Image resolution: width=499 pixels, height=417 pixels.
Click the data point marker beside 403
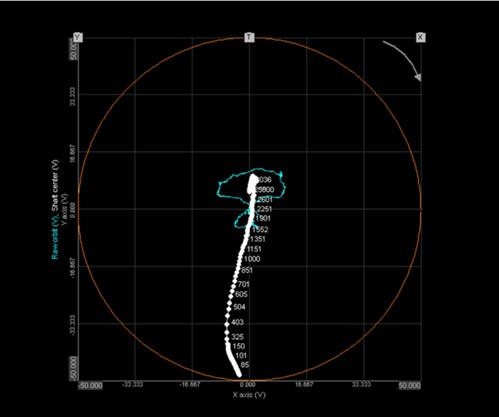[227, 323]
